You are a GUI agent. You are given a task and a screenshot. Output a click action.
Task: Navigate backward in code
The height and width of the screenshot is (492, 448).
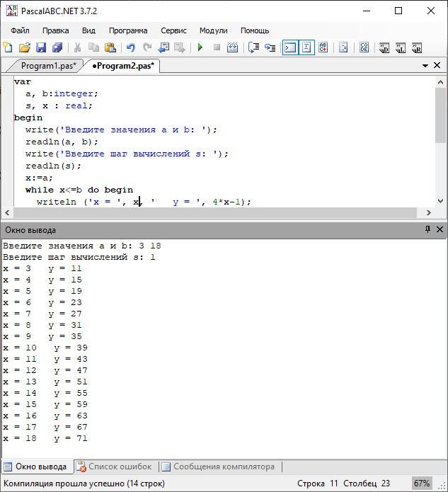point(163,47)
